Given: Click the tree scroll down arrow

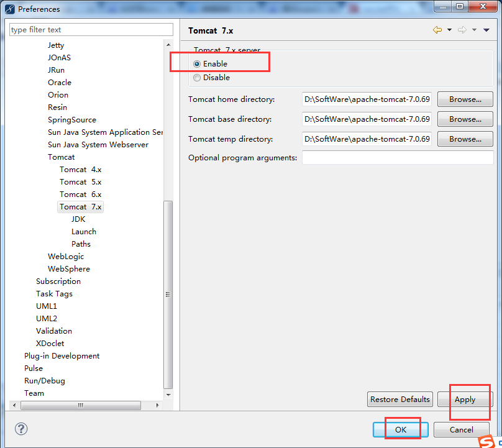Looking at the screenshot, I should point(168,395).
